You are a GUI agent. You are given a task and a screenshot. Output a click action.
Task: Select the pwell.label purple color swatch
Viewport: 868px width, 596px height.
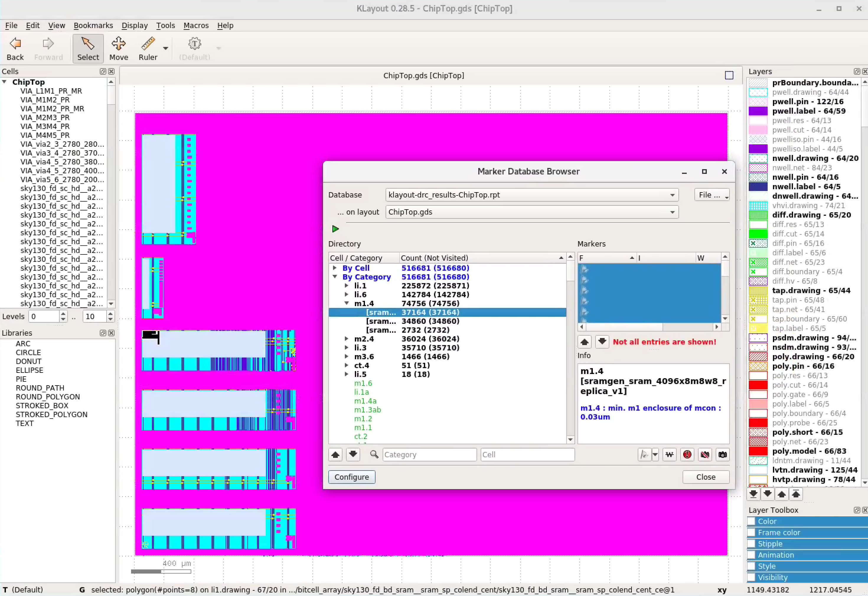click(758, 111)
